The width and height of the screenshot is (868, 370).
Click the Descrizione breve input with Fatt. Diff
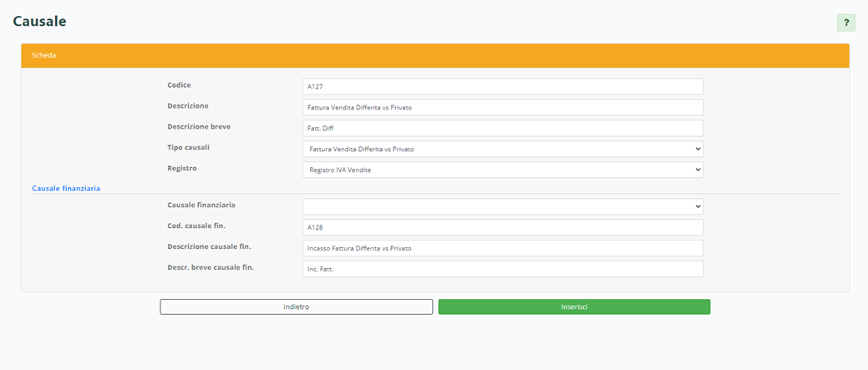[x=502, y=128]
